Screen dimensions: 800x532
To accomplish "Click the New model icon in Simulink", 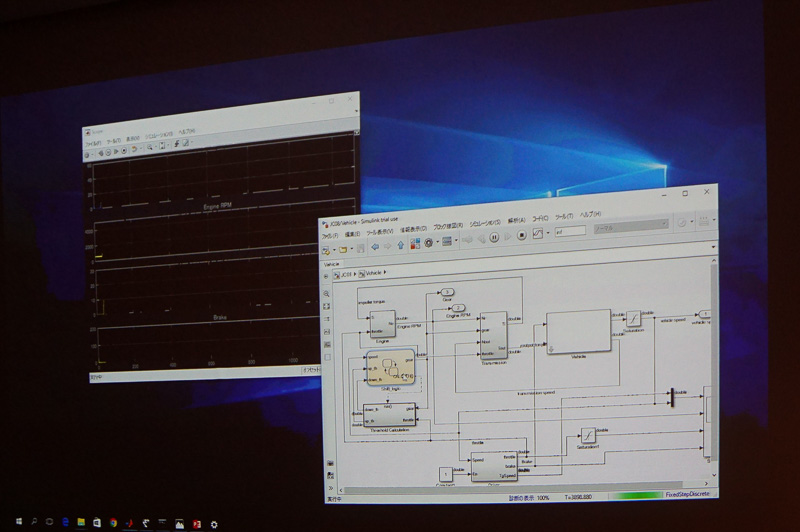I will tap(326, 250).
